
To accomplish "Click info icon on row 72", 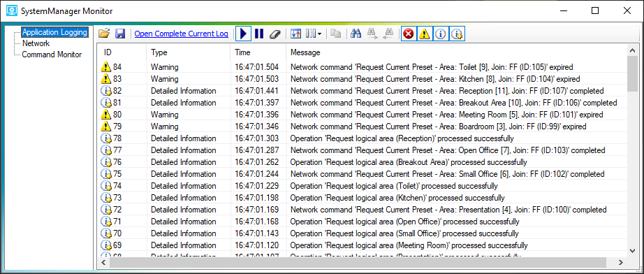I will point(106,210).
